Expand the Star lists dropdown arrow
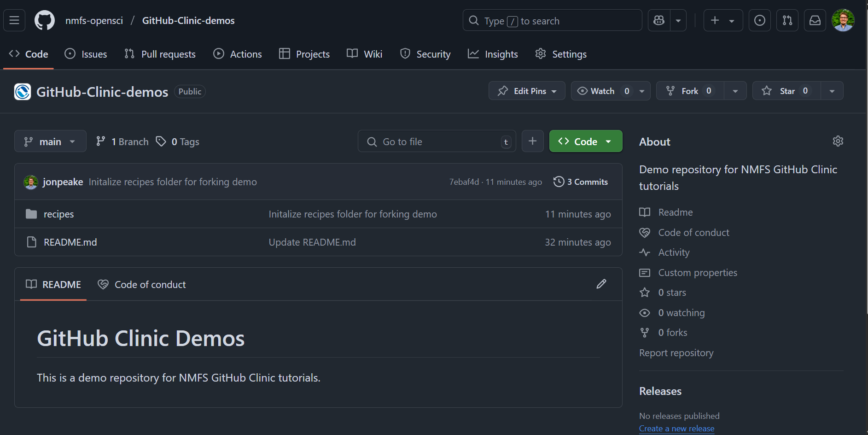 (832, 91)
